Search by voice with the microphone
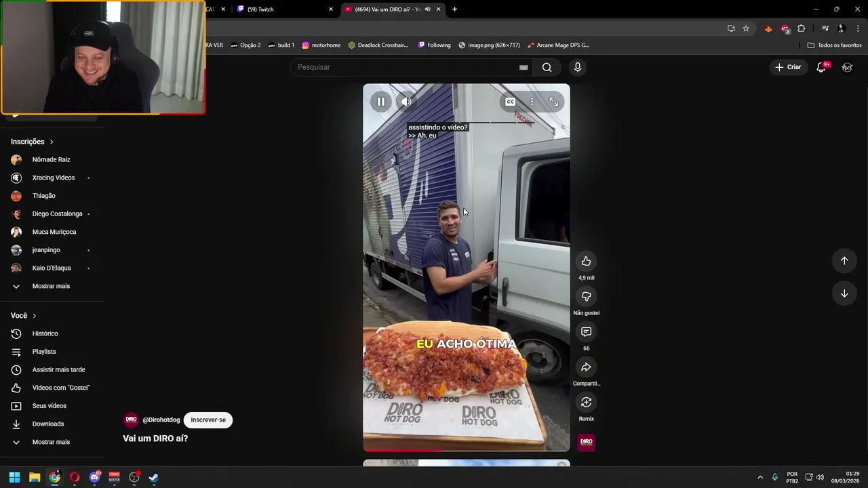 pos(578,67)
